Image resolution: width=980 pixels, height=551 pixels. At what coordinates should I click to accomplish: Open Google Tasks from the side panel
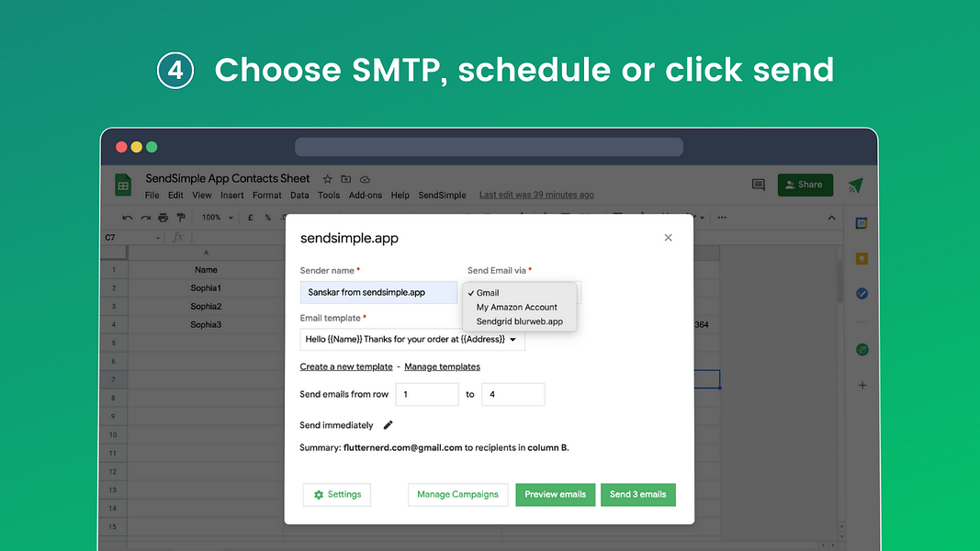[x=862, y=296]
